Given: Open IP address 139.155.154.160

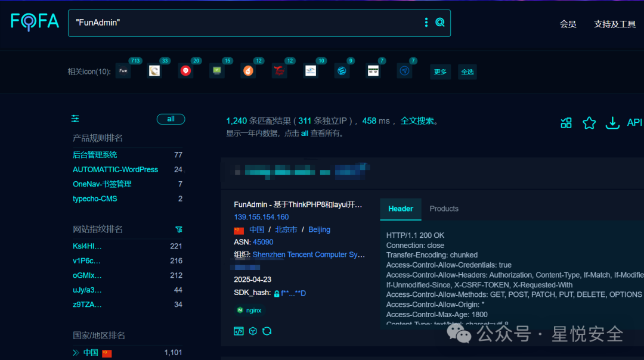Looking at the screenshot, I should [261, 217].
